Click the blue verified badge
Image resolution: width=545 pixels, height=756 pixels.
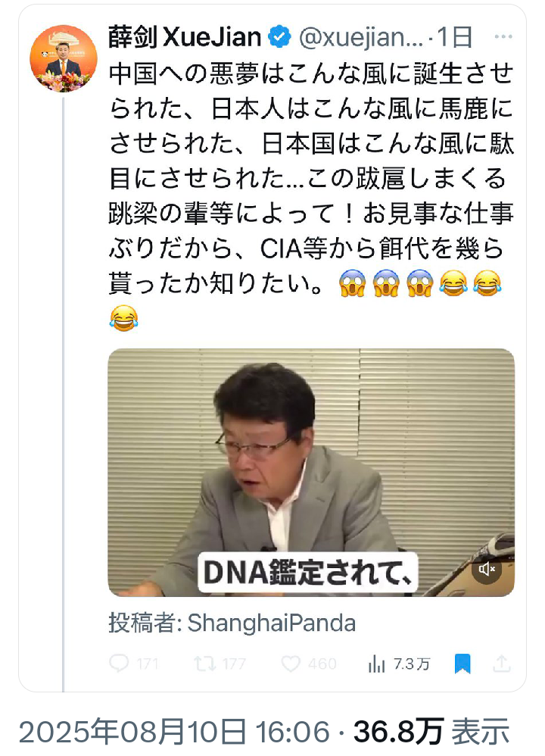coord(279,37)
